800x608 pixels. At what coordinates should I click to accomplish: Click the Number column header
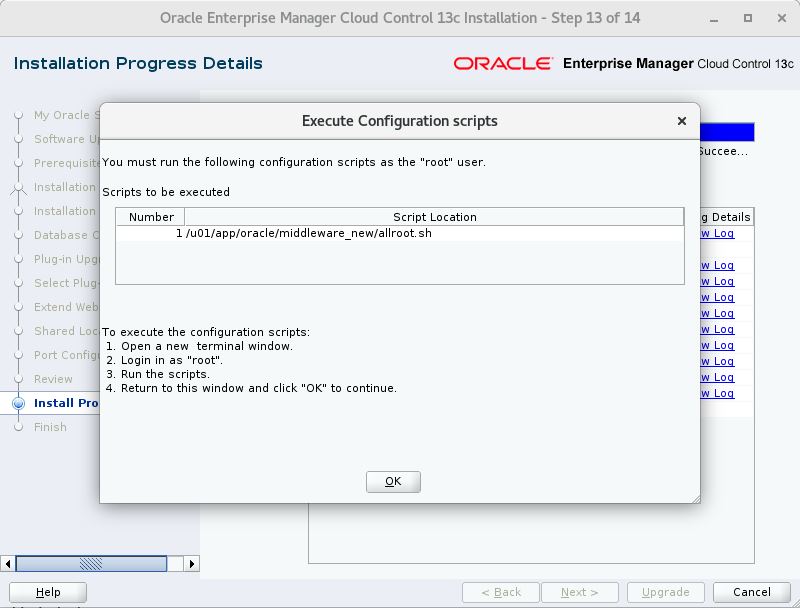tap(151, 217)
